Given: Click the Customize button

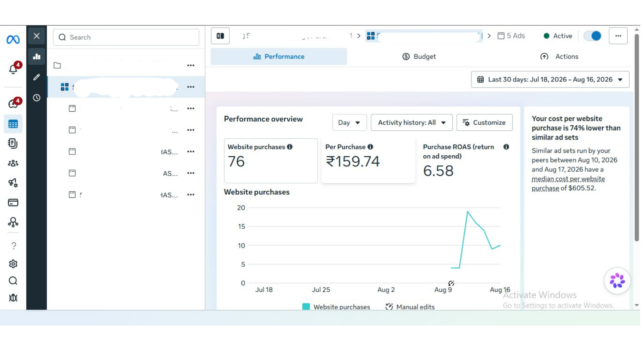Looking at the screenshot, I should coord(485,123).
